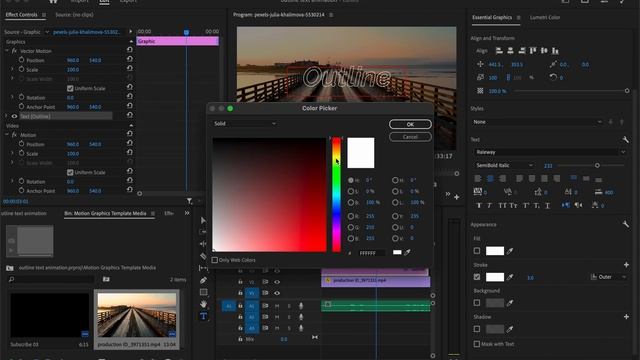Click microphone voice-over icon on A1 track

click(x=301, y=306)
